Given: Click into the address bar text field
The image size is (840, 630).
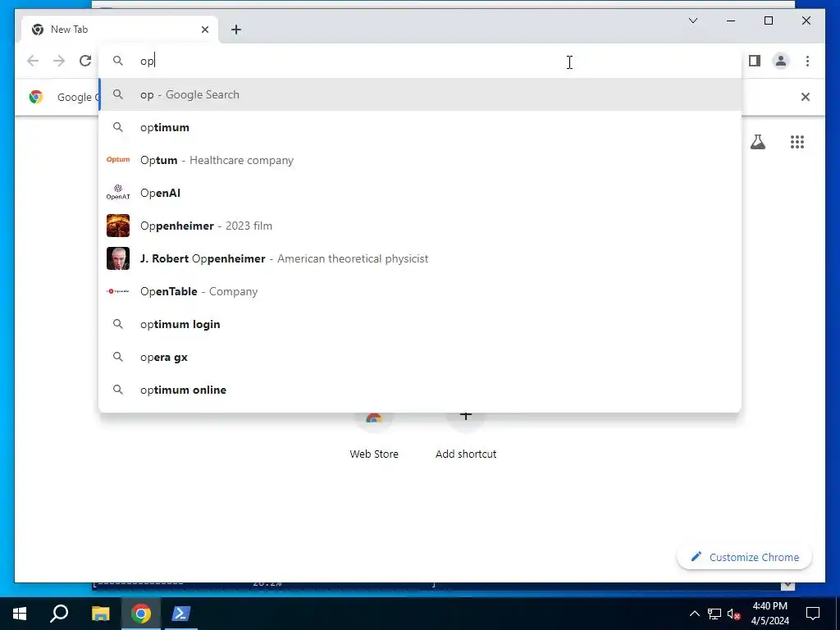Looking at the screenshot, I should [420, 61].
